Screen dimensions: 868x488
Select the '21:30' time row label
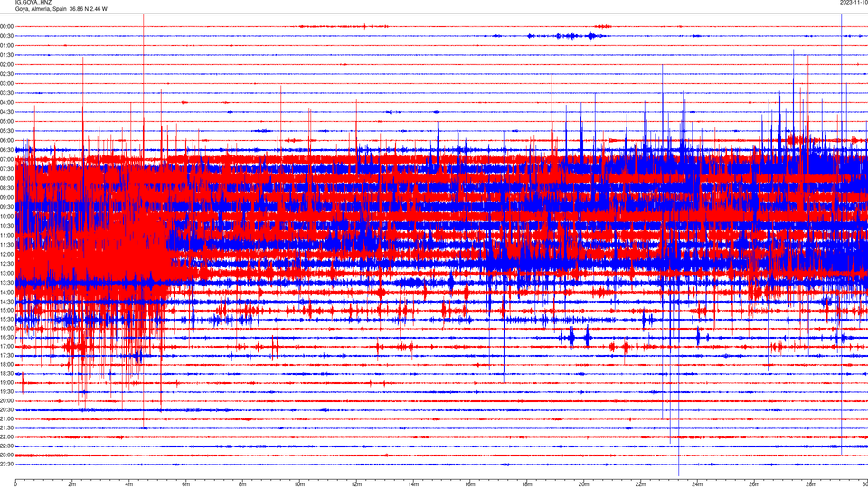point(6,428)
